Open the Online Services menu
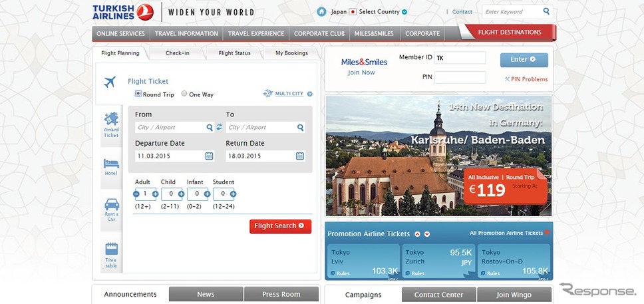The image size is (644, 304). tap(121, 34)
